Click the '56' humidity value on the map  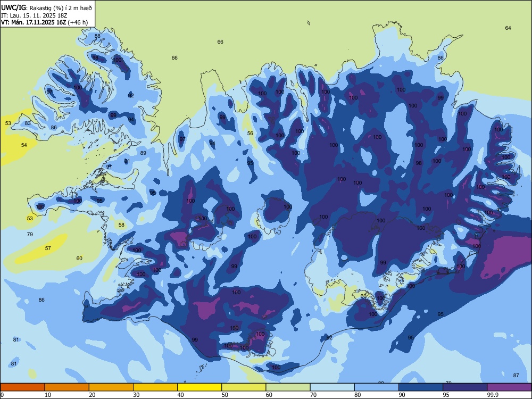click(250, 134)
